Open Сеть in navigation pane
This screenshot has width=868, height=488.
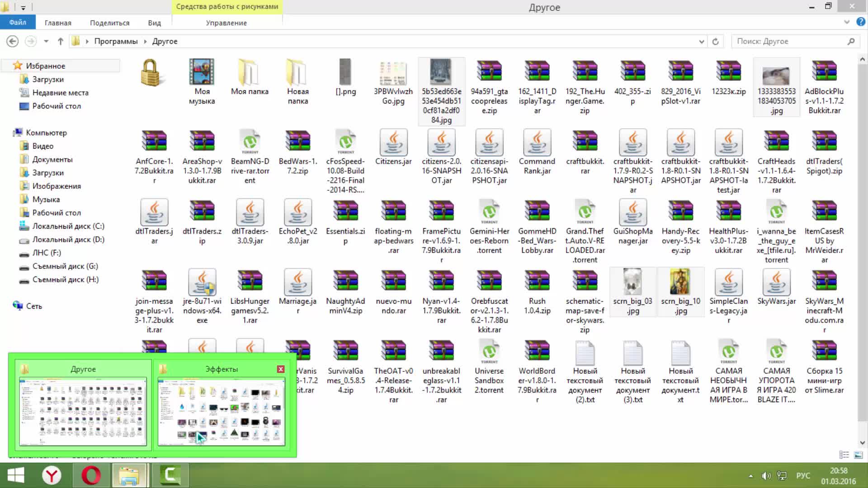(x=34, y=306)
